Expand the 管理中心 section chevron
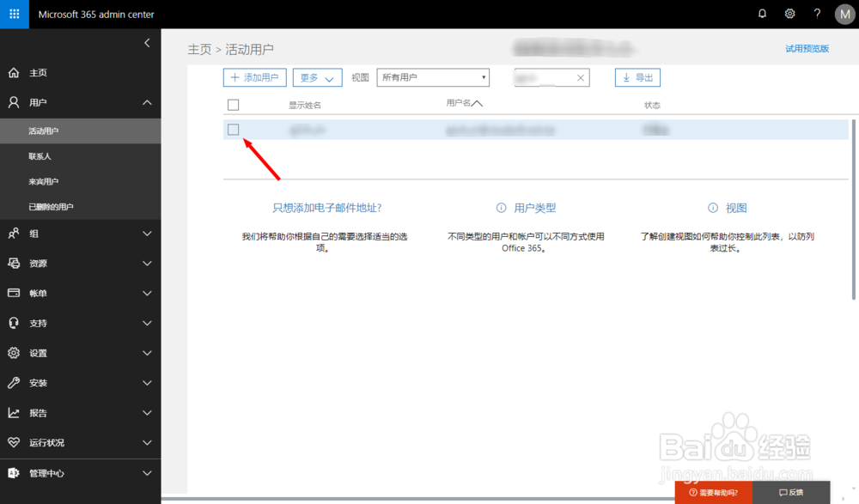Viewport: 859px width, 504px height. coord(147,473)
